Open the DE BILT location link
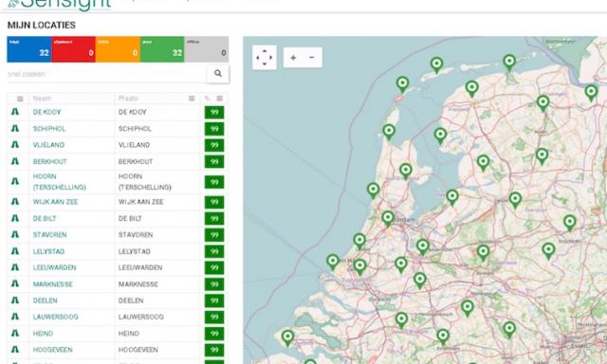The image size is (607, 364). pyautogui.click(x=45, y=219)
